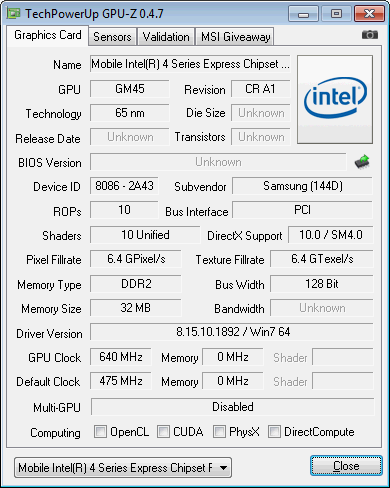Click the BIOS save chip icon
This screenshot has height=488, width=390.
coord(362,162)
